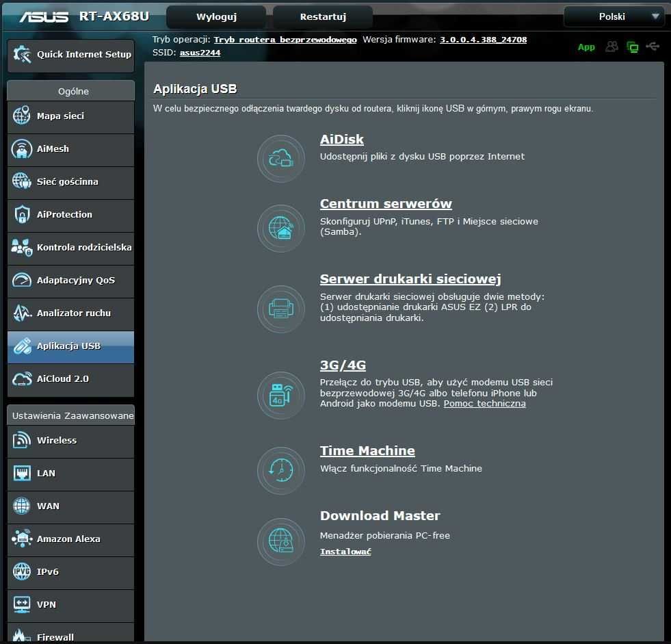
Task: Click the Aplikacja USB plug icon
Action: [21, 346]
